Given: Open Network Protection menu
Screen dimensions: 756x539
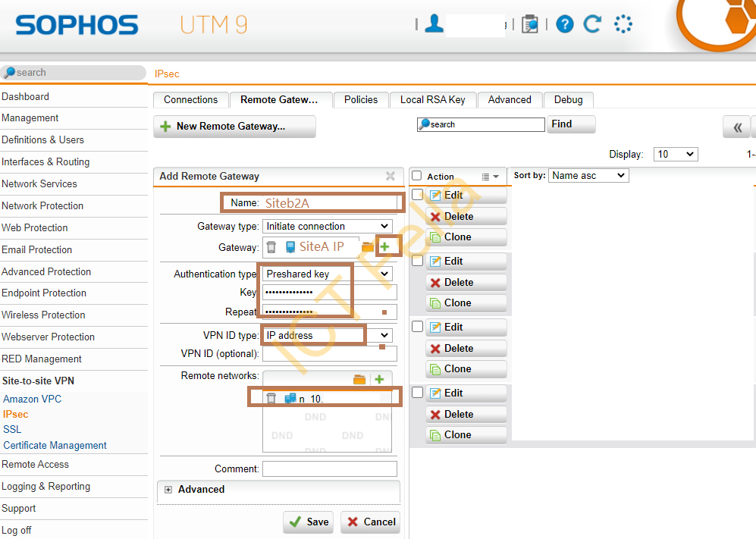Looking at the screenshot, I should click(42, 206).
